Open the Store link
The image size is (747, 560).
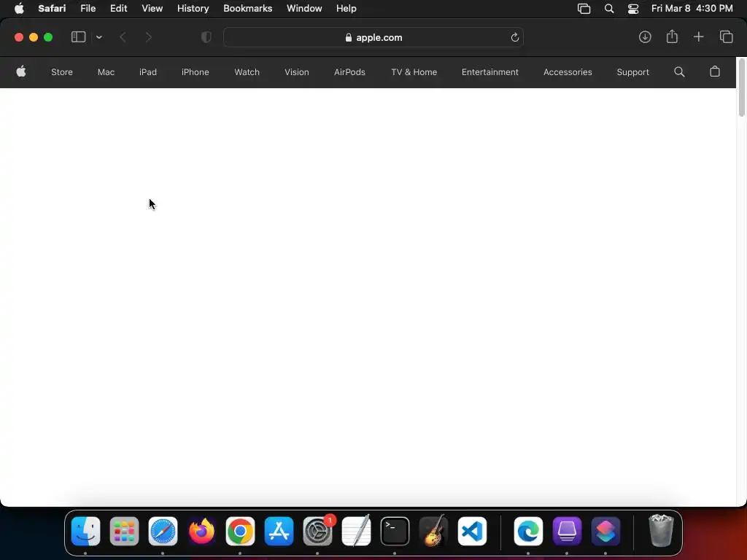[x=62, y=72]
